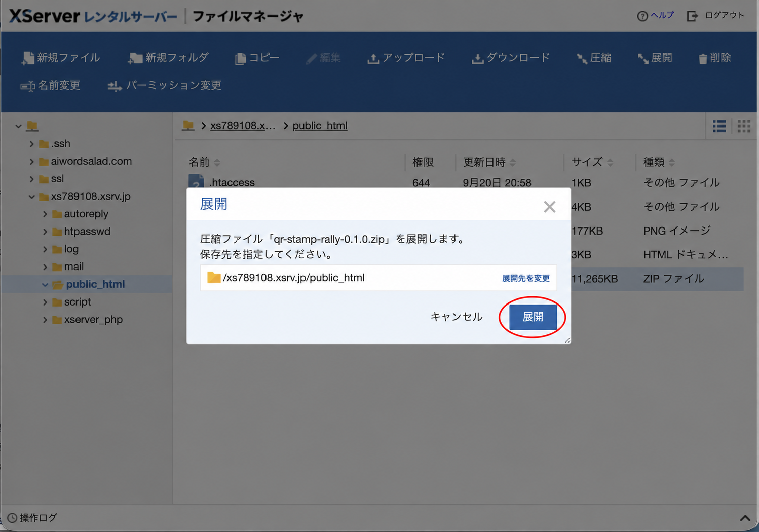Select the xserver_php folder in tree
Viewport: 759px width, 532px height.
pyautogui.click(x=87, y=320)
